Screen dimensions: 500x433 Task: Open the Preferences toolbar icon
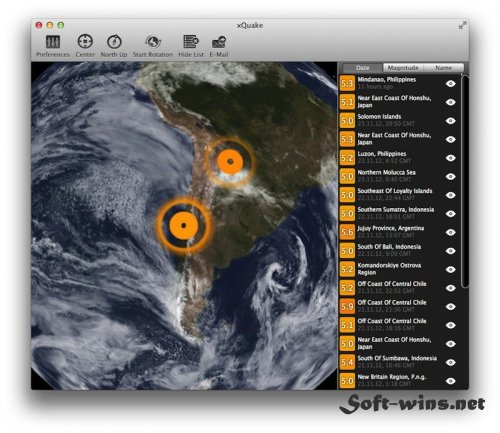53,42
